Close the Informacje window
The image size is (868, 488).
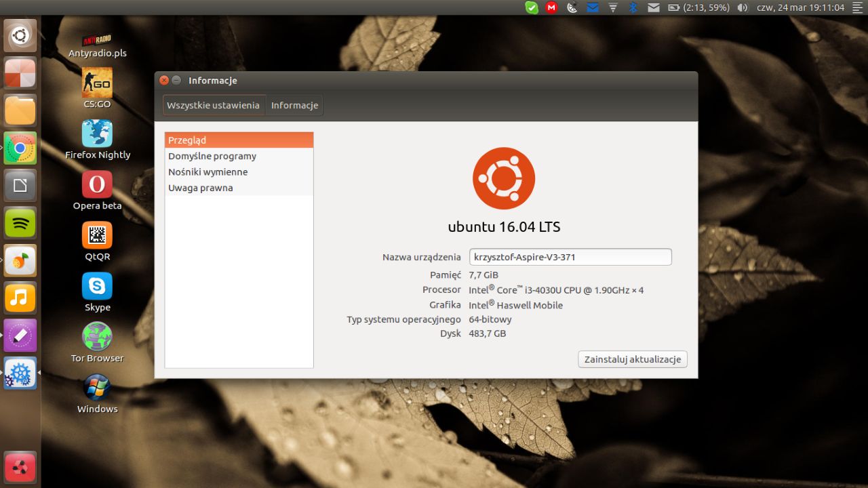pyautogui.click(x=164, y=80)
